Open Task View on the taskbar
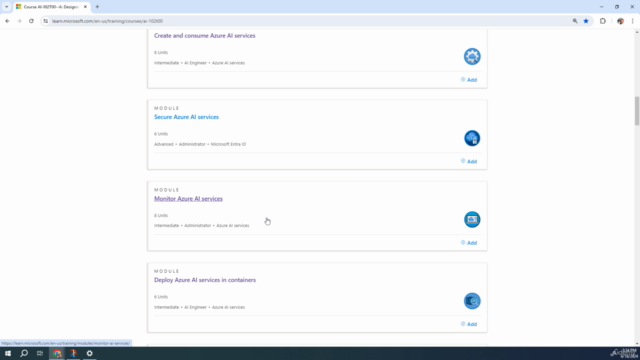 [40, 353]
